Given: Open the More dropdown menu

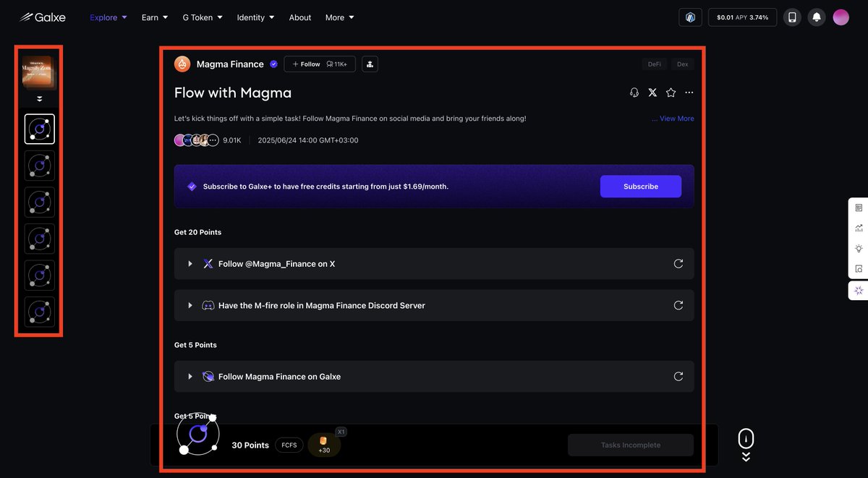Looking at the screenshot, I should click(340, 17).
